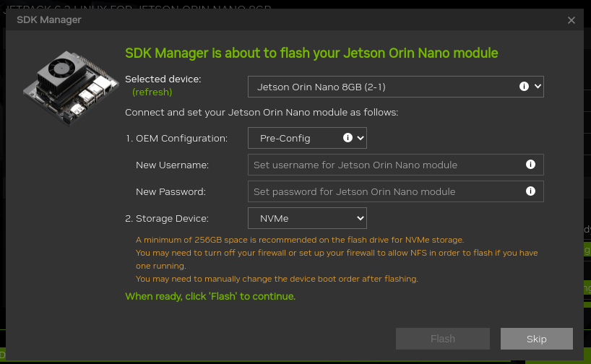The height and width of the screenshot is (364, 591).
Task: Click the 'Selected device:' label
Action: tap(163, 79)
